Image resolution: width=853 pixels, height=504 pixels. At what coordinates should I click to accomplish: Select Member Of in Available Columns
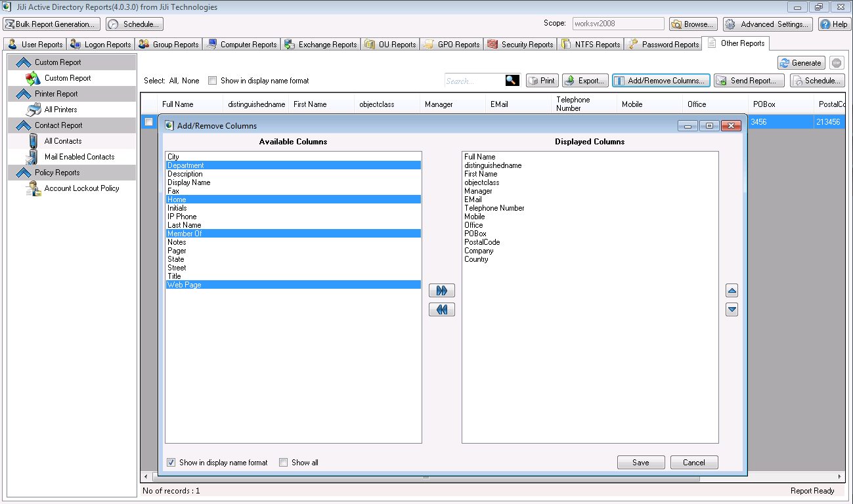[294, 234]
